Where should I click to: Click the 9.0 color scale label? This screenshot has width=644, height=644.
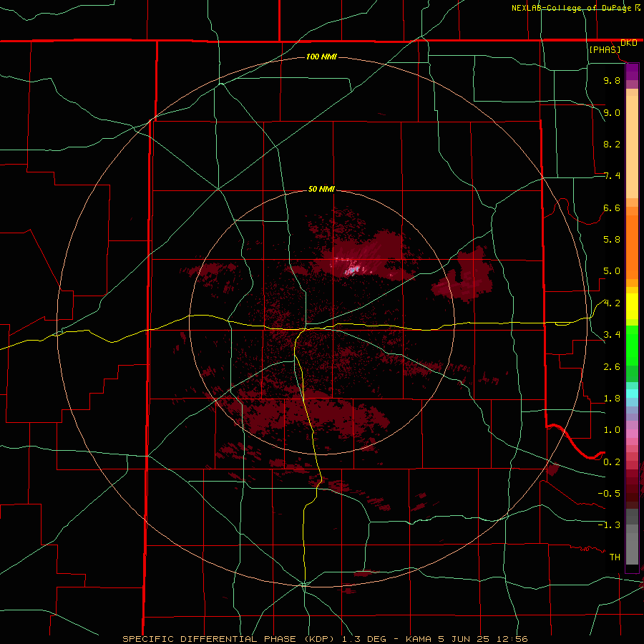612,112
